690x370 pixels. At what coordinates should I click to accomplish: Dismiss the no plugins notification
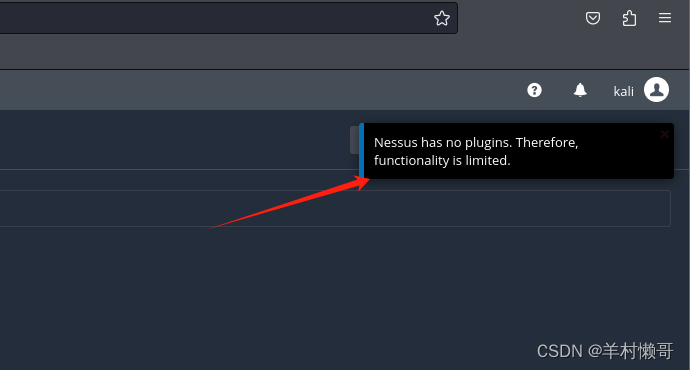pyautogui.click(x=664, y=135)
